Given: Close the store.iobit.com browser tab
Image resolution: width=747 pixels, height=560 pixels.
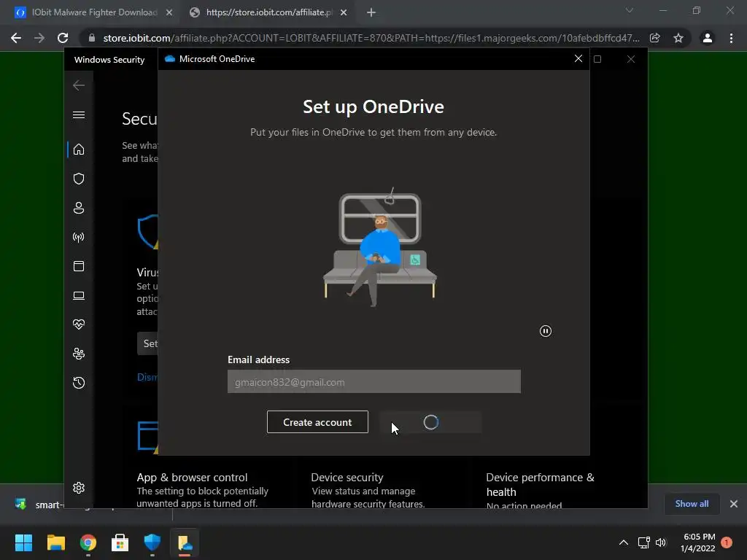Looking at the screenshot, I should tap(344, 12).
